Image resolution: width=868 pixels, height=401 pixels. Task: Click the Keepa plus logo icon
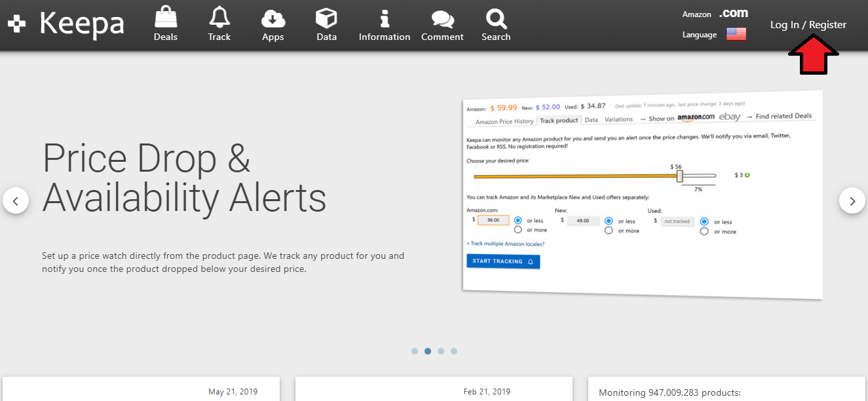click(16, 24)
